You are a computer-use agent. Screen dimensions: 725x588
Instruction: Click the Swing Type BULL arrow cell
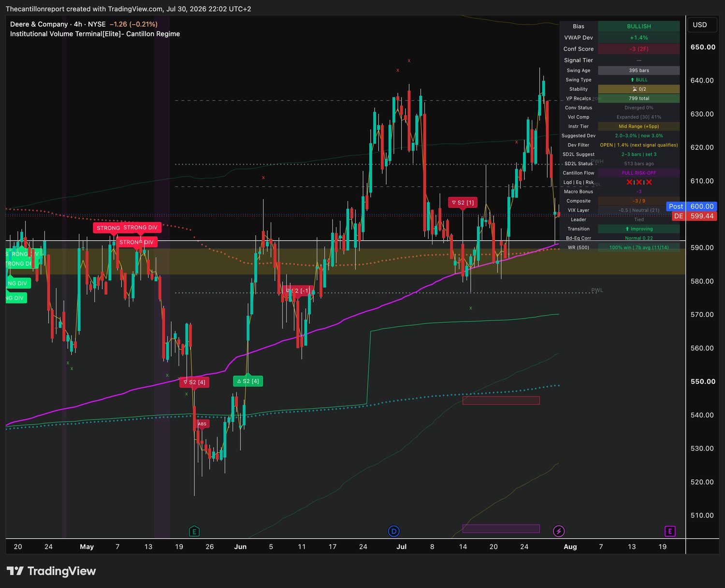click(639, 80)
